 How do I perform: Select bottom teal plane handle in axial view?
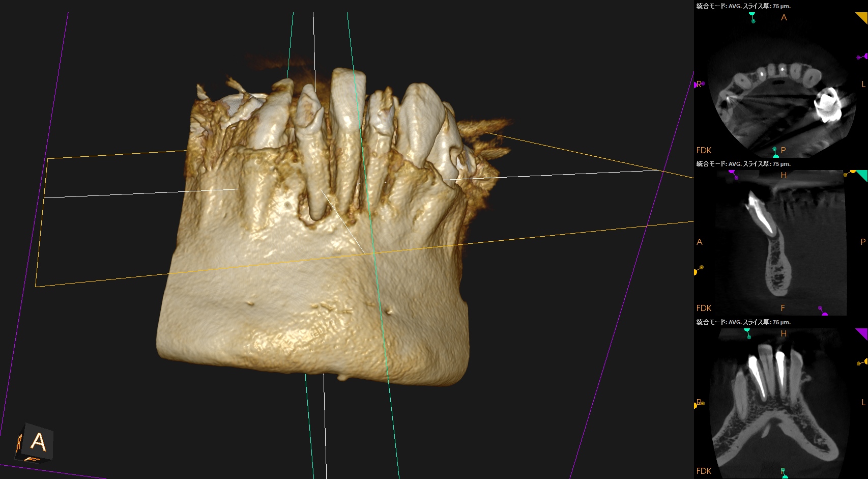pos(775,152)
